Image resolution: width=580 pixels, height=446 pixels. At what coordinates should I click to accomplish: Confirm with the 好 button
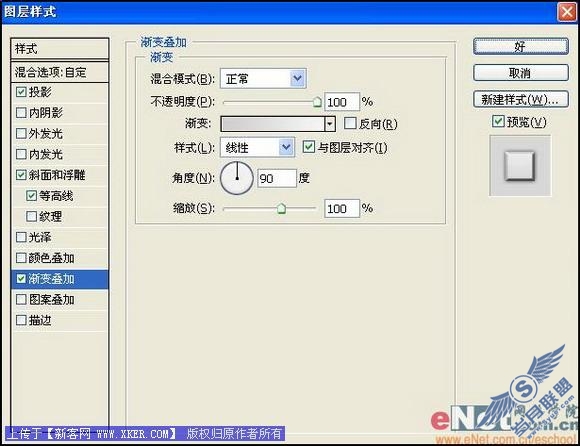coord(521,47)
